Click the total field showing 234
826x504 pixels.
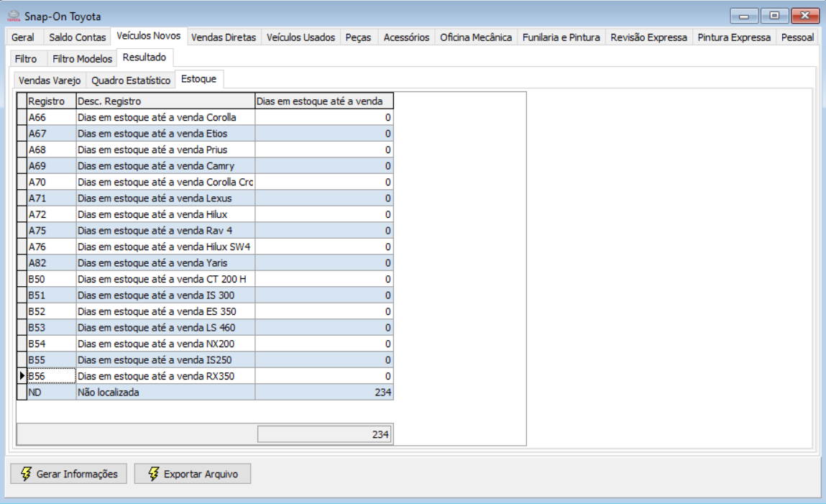click(324, 434)
